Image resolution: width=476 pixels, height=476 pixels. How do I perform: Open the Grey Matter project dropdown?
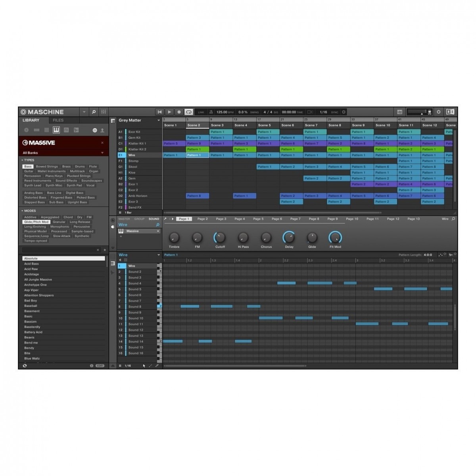(x=159, y=120)
